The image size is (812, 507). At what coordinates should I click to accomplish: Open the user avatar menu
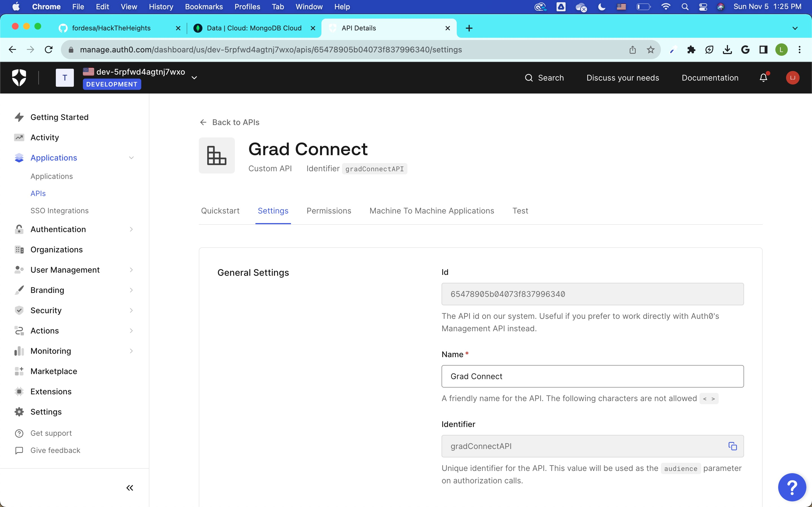tap(792, 77)
